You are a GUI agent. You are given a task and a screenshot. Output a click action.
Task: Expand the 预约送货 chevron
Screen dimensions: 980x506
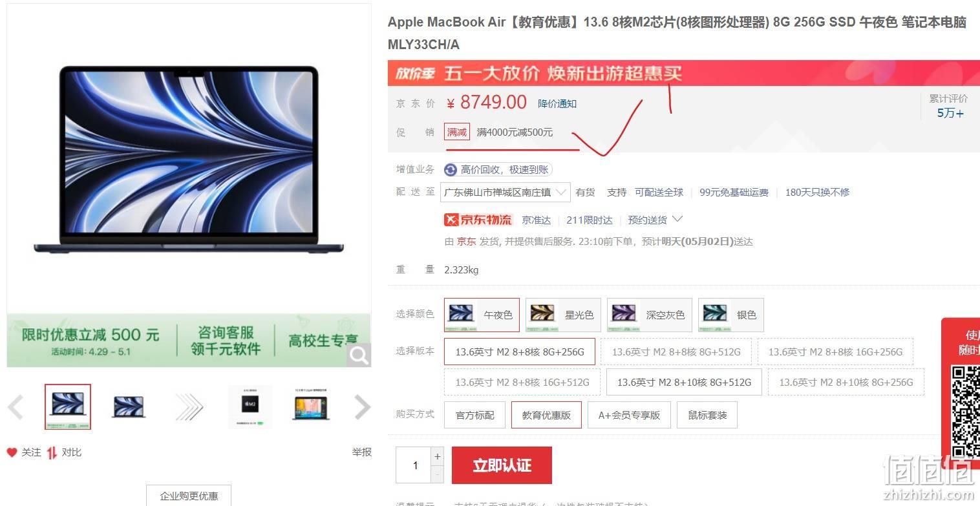677,220
